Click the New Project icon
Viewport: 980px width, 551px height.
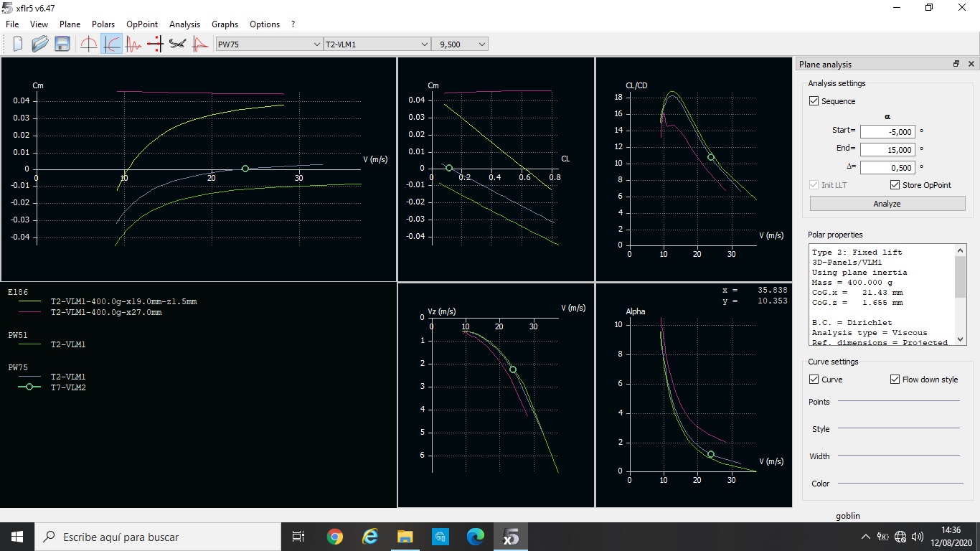click(x=17, y=44)
